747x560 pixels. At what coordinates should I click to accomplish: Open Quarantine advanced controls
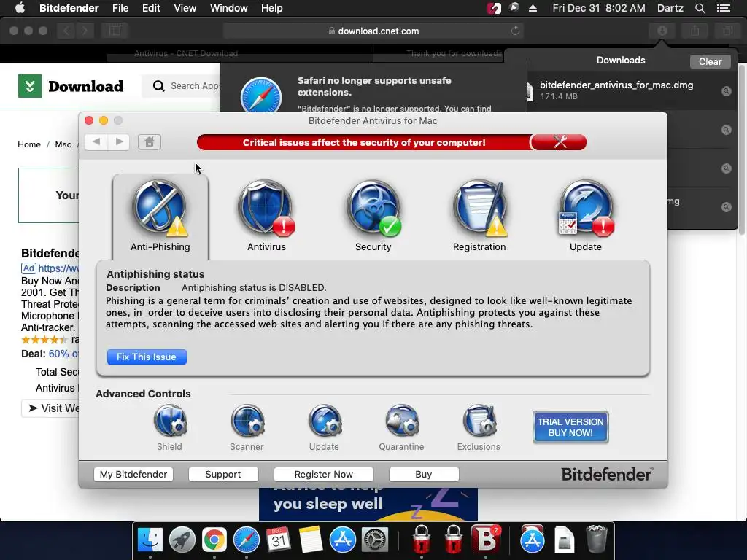click(402, 421)
